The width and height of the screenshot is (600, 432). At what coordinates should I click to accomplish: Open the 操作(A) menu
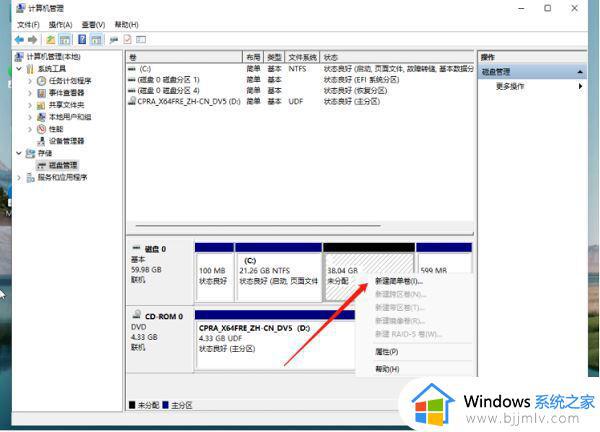(60, 24)
